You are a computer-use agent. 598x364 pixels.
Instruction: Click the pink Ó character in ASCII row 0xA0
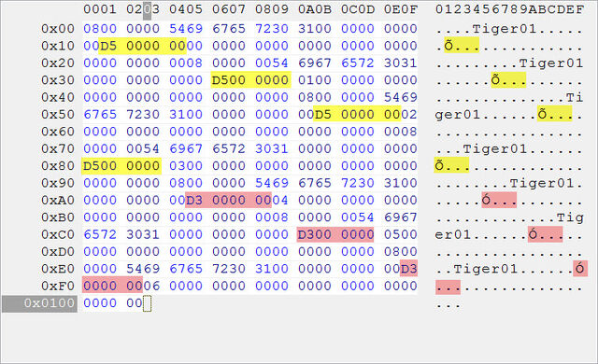click(486, 201)
